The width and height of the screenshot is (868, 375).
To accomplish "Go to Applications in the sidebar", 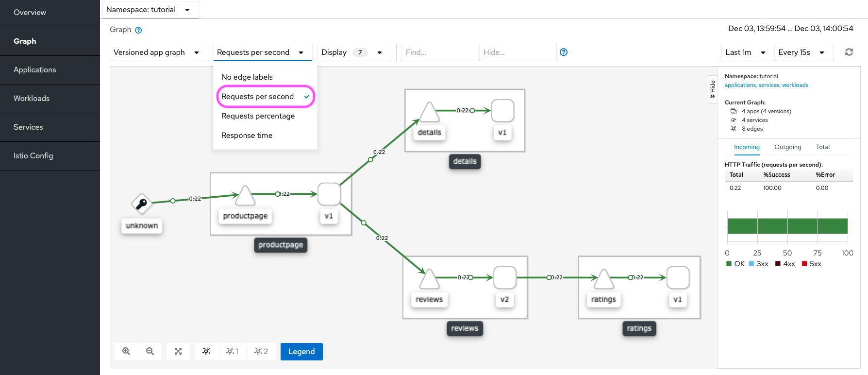I will coord(50,70).
